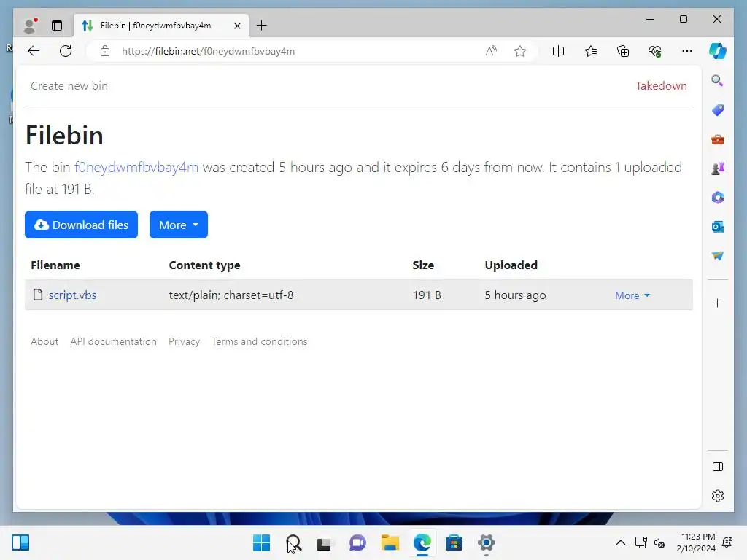747x560 pixels.
Task: Select the Filebin tab
Action: pyautogui.click(x=161, y=26)
